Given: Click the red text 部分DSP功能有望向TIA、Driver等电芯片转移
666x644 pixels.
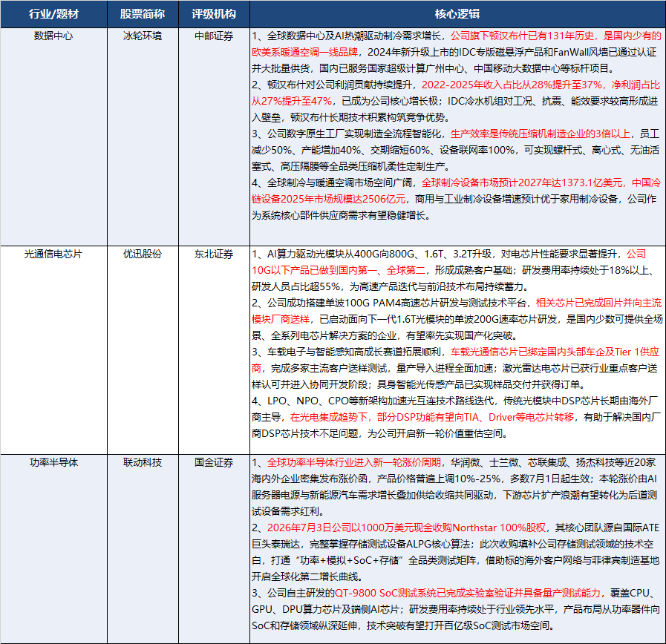Looking at the screenshot, I should (476, 417).
